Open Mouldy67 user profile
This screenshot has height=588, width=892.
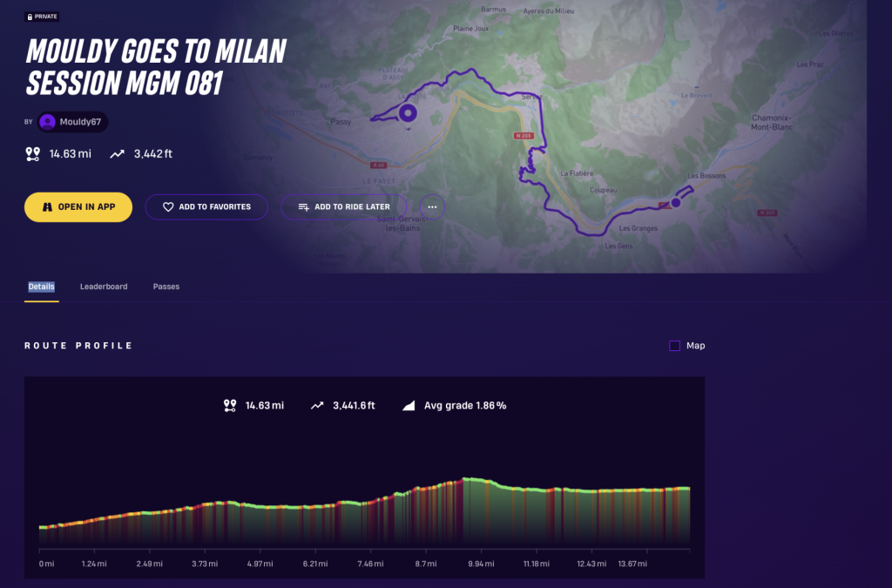(x=72, y=122)
